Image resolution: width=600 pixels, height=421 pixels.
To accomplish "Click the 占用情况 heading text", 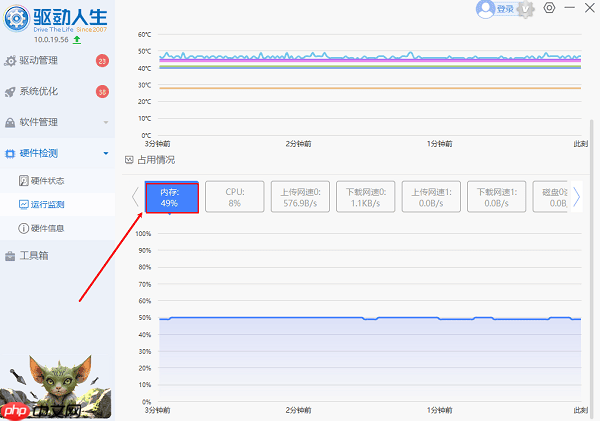I will pyautogui.click(x=156, y=160).
